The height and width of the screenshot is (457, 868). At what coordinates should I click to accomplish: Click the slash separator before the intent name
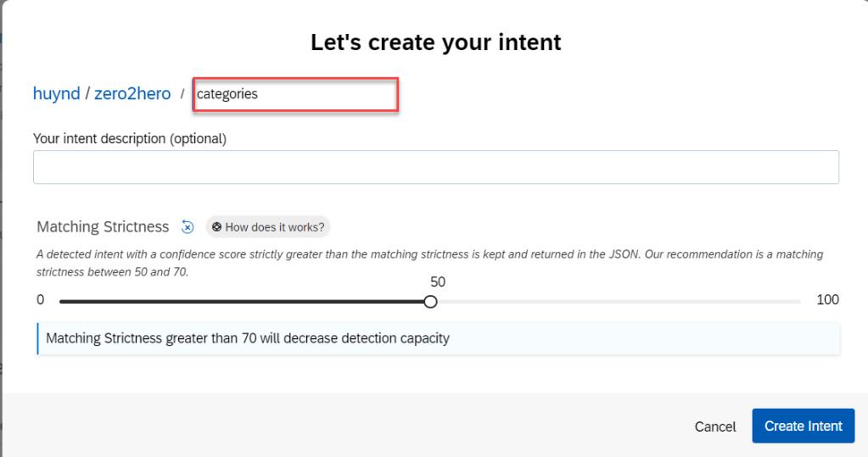point(182,94)
